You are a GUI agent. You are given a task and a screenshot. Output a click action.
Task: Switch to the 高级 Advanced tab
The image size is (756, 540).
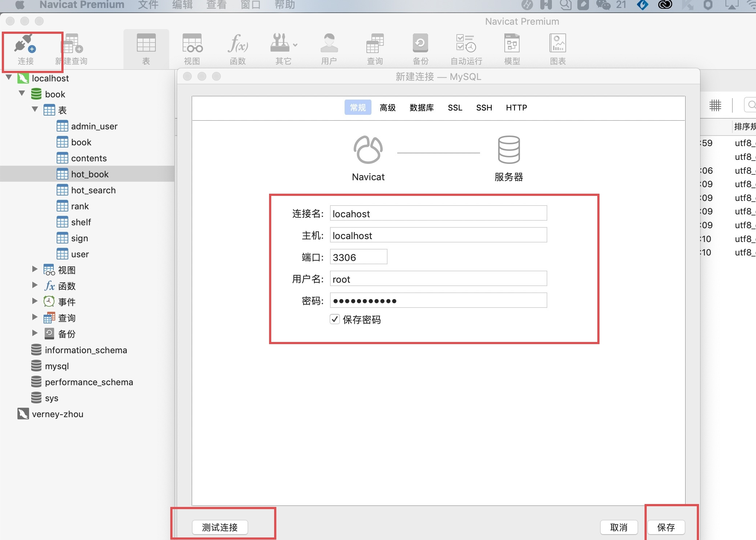pos(387,108)
